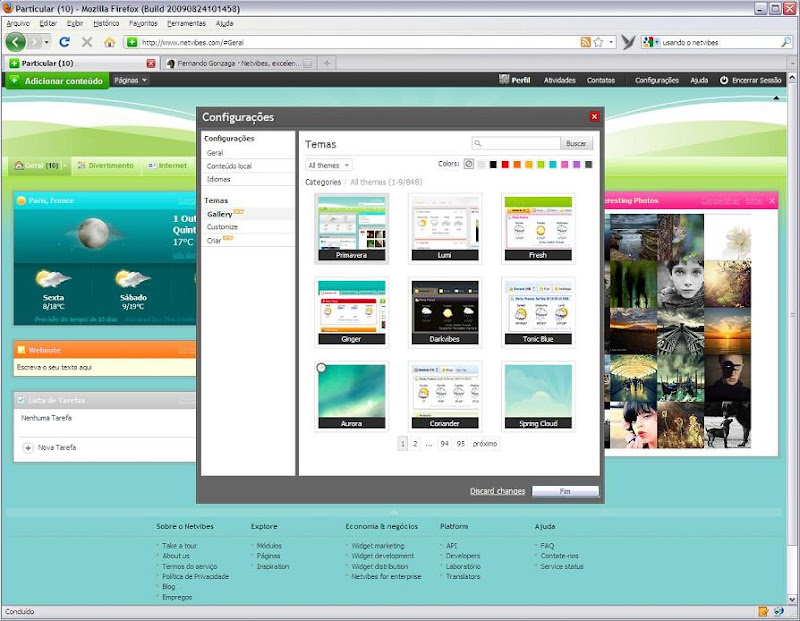Select the Darkvibes theme thumbnail

[445, 312]
